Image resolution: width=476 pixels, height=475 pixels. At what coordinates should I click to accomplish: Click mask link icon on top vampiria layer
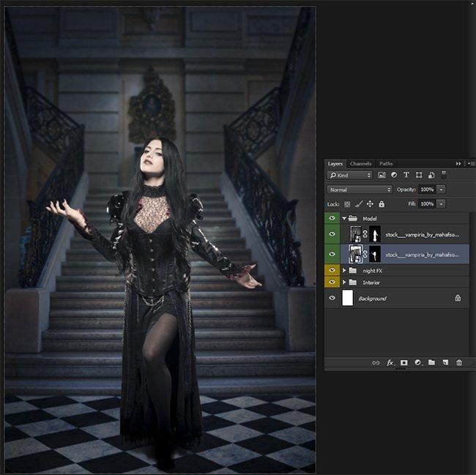pyautogui.click(x=365, y=234)
